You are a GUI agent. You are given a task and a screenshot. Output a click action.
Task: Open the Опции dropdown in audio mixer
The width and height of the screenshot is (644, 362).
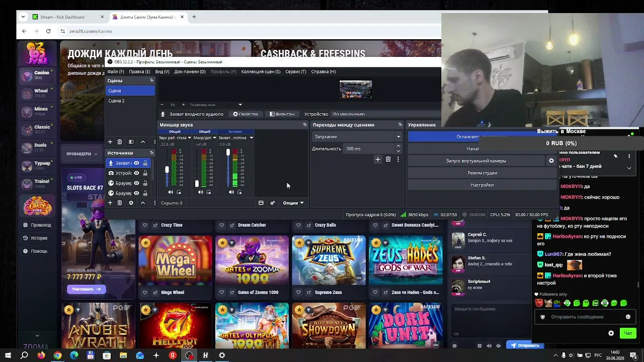293,203
